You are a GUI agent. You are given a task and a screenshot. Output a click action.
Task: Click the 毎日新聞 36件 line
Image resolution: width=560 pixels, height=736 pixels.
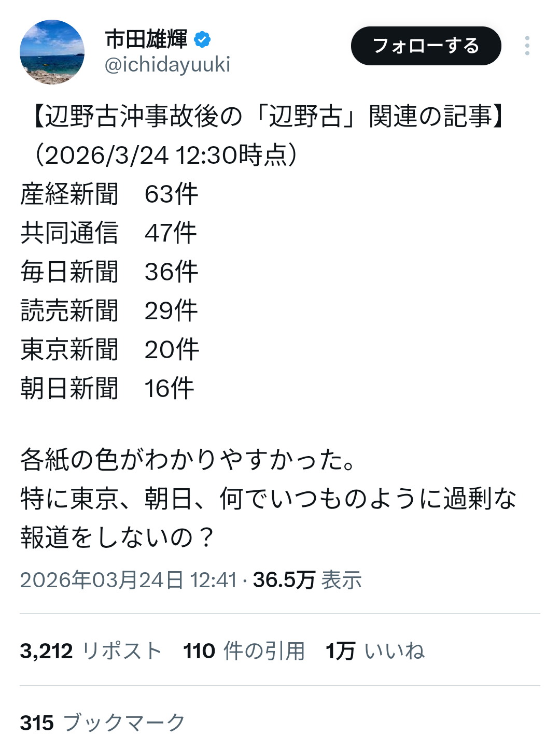109,272
